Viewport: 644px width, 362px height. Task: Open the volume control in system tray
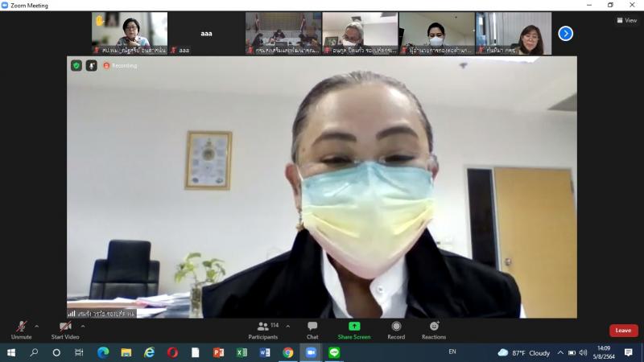(583, 352)
